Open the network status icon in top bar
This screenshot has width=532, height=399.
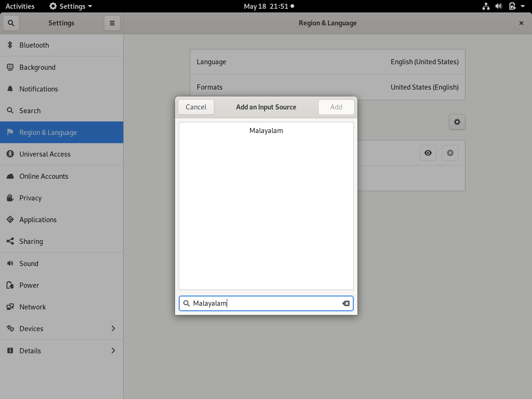pos(486,6)
